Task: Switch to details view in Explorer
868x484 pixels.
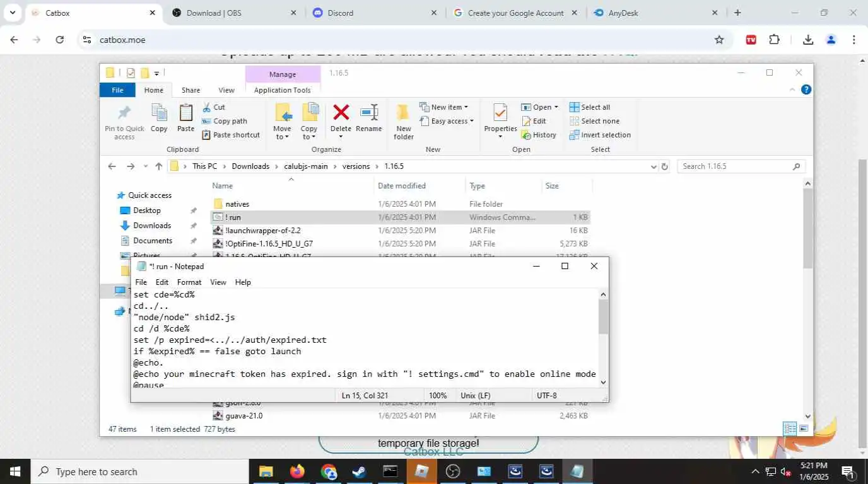Action: click(x=790, y=429)
